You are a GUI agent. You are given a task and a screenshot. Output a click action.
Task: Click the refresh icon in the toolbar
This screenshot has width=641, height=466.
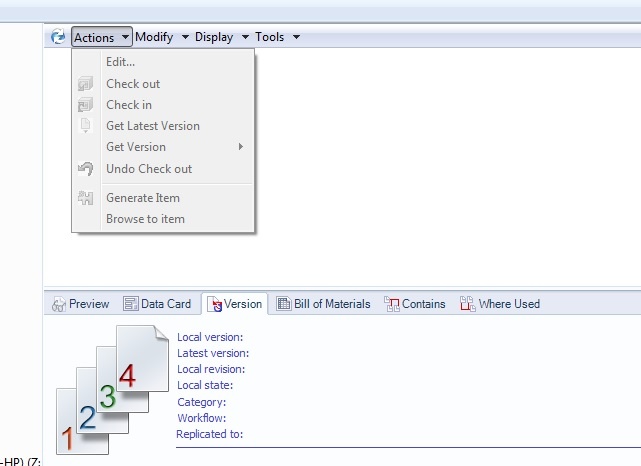[x=58, y=37]
